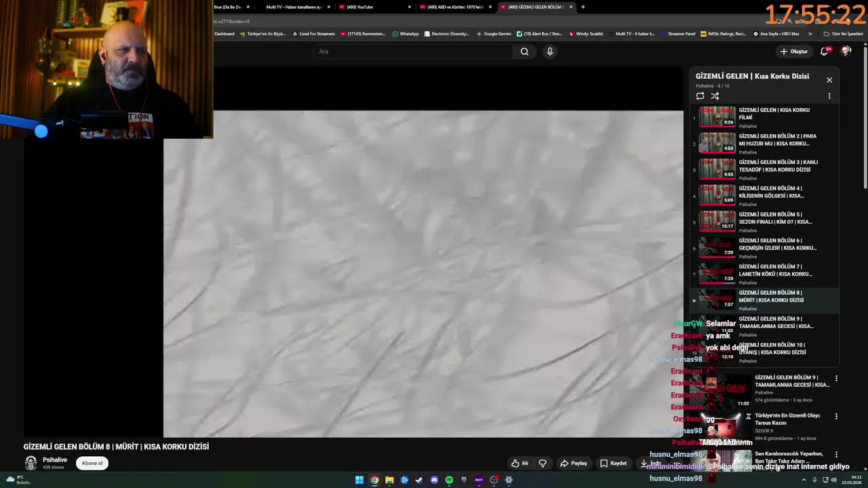Viewport: 868px width, 488px height.
Task: Toggle playlist loop icon
Action: tap(700, 96)
